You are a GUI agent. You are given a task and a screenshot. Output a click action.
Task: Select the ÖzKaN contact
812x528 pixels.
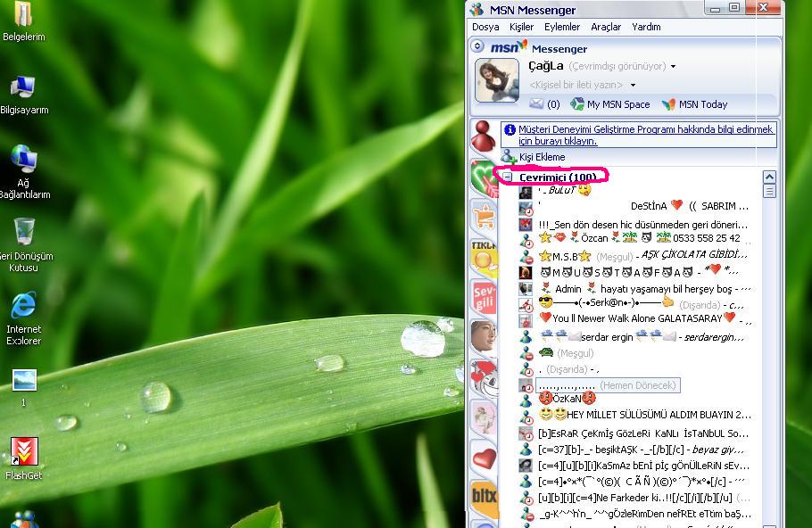coord(567,399)
